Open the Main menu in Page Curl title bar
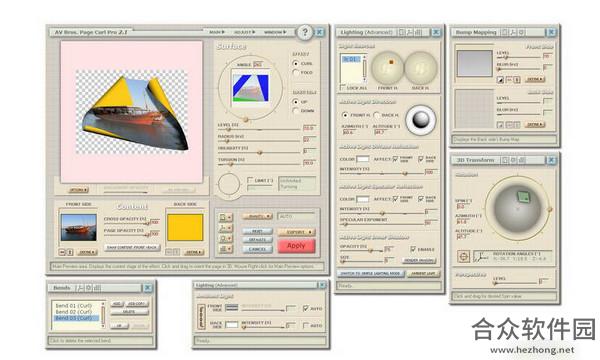Screen dimensions: 600x360 (x=217, y=32)
